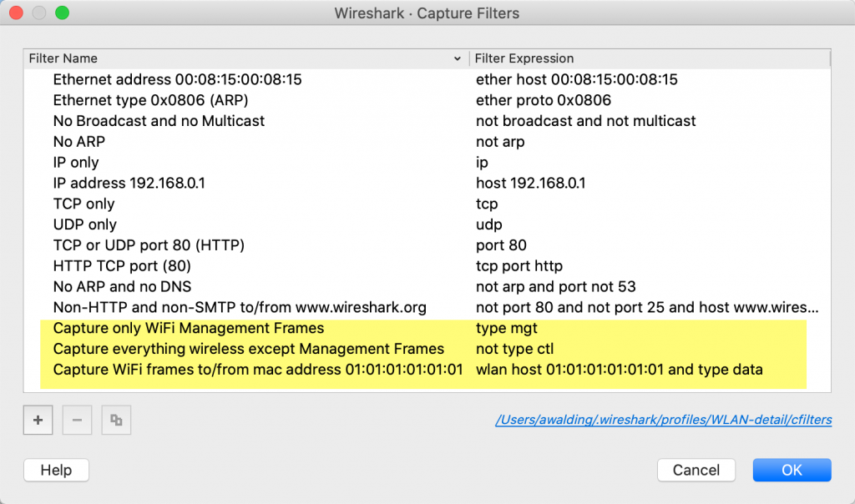Select the No Broadcast and no Multicast filter
The width and height of the screenshot is (855, 504).
point(159,120)
